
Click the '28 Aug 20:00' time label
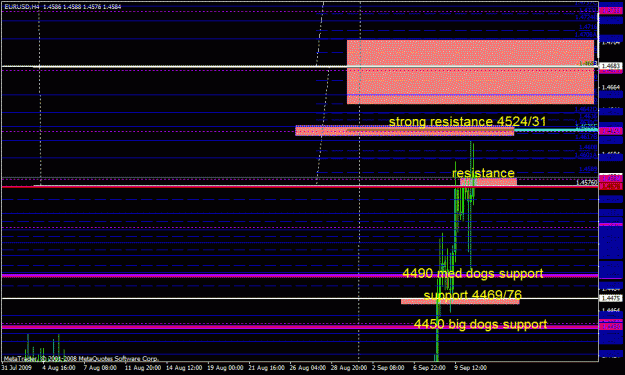pos(349,367)
